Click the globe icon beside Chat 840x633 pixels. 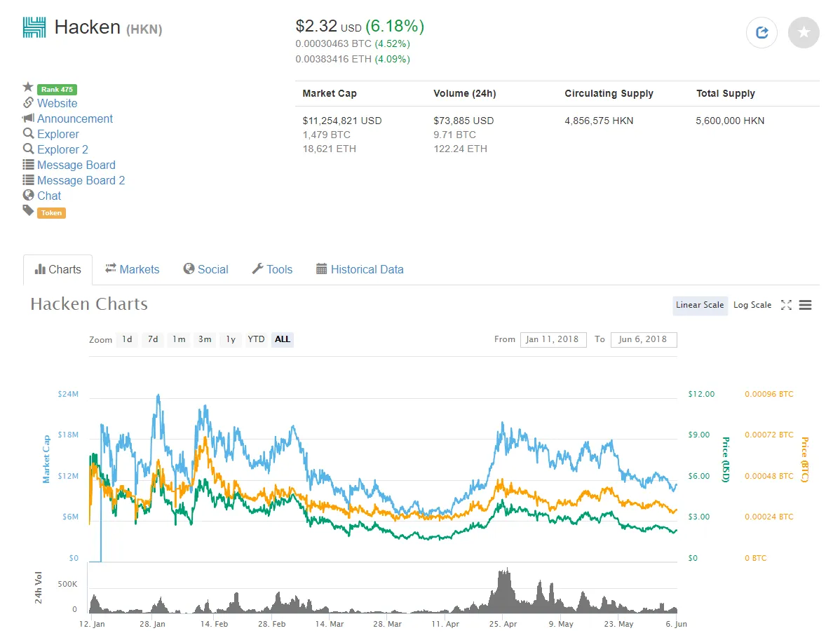click(28, 195)
